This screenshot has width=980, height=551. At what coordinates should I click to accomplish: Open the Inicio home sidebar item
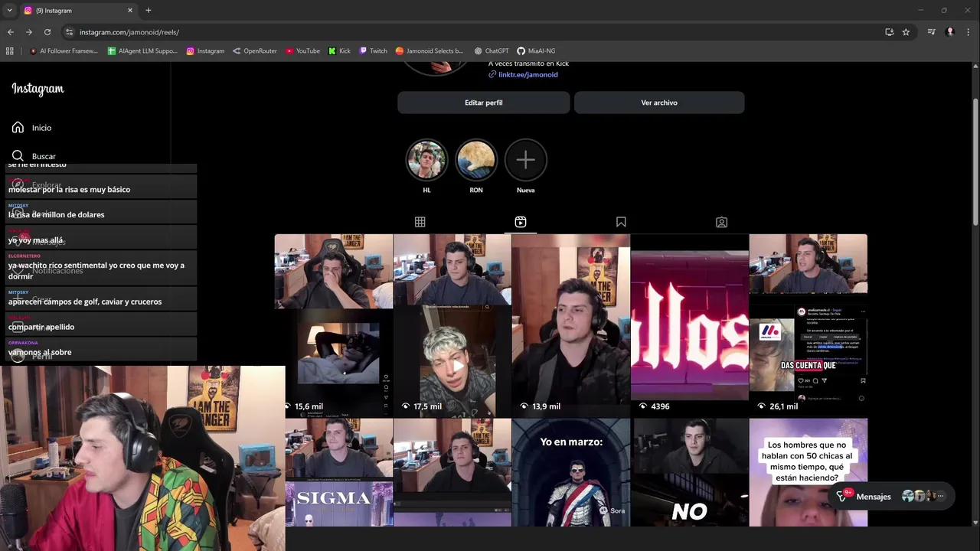tap(32, 128)
